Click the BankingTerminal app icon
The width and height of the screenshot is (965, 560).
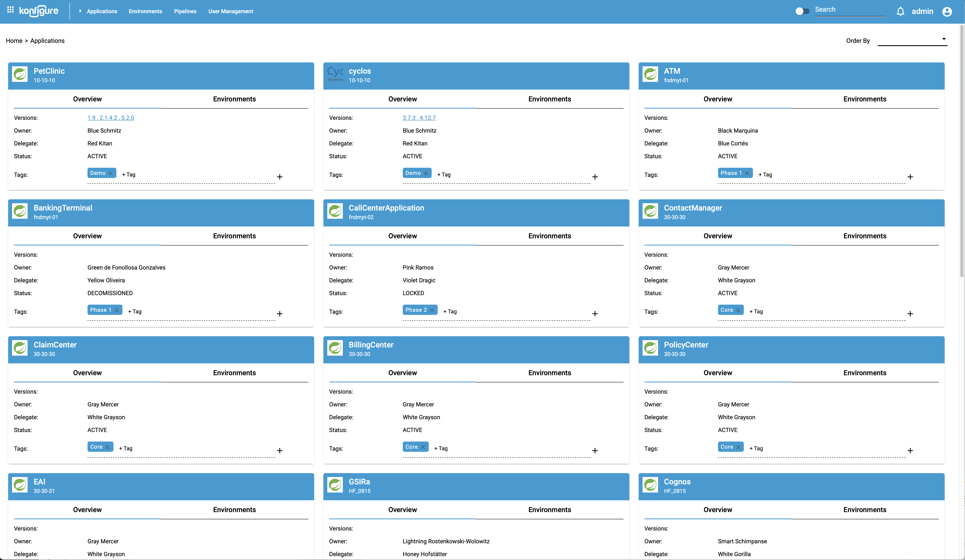click(x=20, y=211)
